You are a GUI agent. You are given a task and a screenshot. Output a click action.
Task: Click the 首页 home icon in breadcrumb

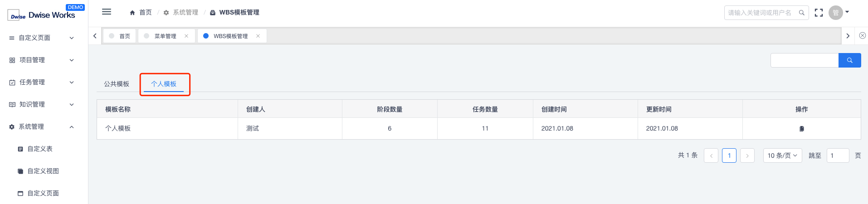point(132,13)
